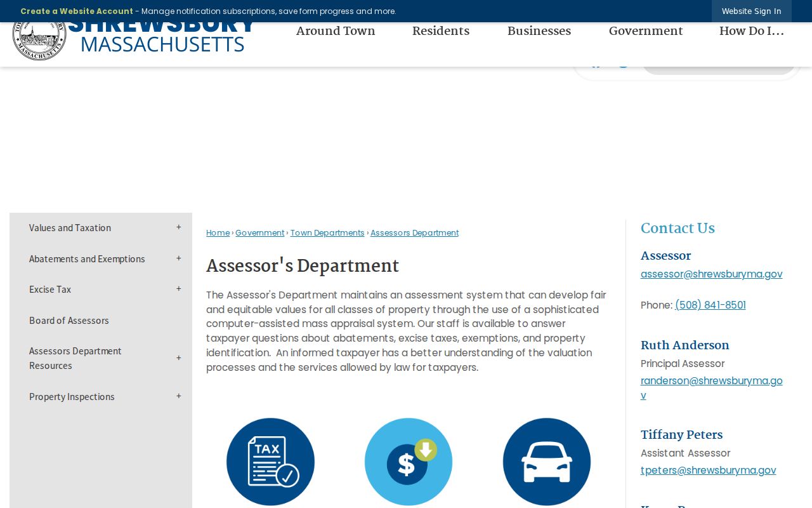Open the Residents menu
This screenshot has height=508, width=812.
(441, 31)
